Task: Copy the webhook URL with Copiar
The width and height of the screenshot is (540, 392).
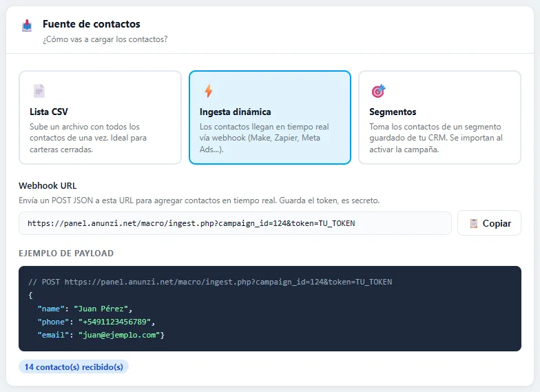Action: 489,223
